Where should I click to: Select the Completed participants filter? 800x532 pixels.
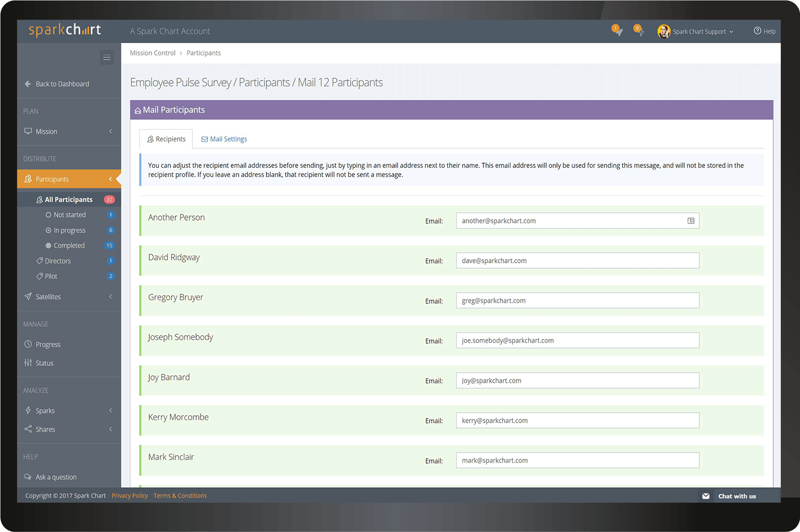click(x=69, y=246)
